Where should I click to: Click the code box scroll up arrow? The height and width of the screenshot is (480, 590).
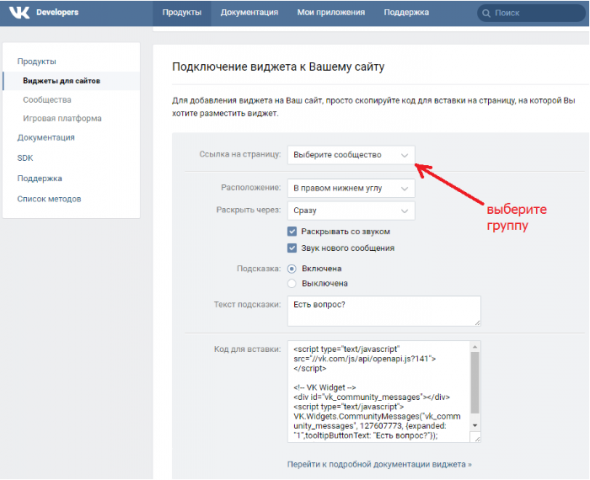pos(475,346)
